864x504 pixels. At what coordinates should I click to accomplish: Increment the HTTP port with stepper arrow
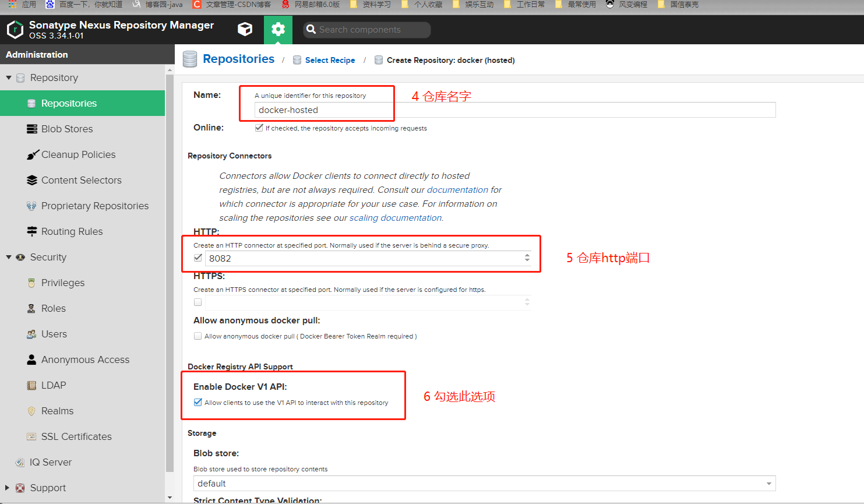click(x=527, y=255)
